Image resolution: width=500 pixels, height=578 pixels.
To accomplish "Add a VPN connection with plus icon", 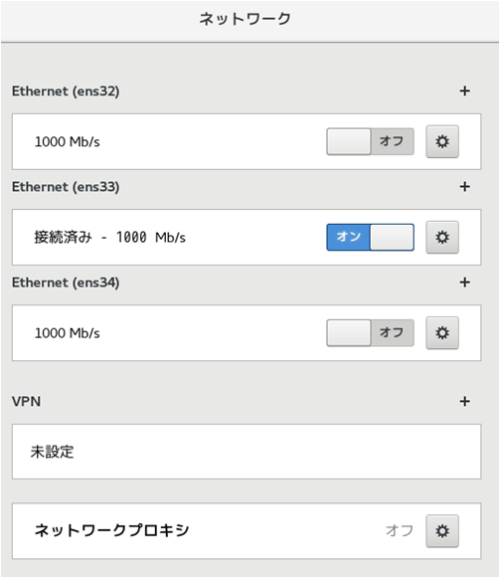I will pyautogui.click(x=465, y=401).
